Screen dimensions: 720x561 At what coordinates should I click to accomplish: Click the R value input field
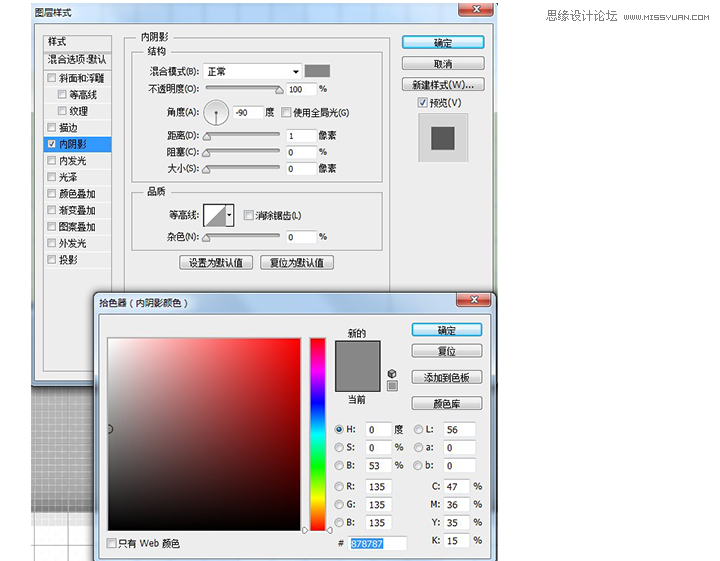[378, 487]
